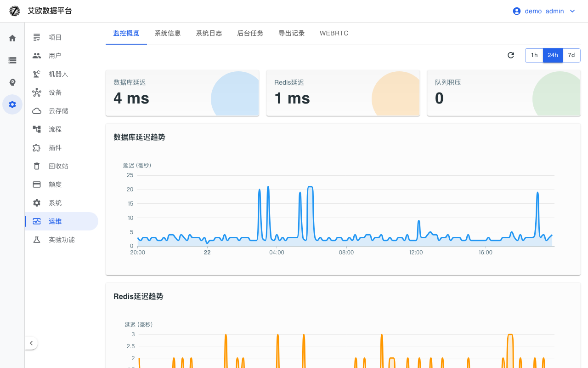This screenshot has height=368, width=588.
Task: Click the 机器人 robot arm icon
Action: (37, 74)
